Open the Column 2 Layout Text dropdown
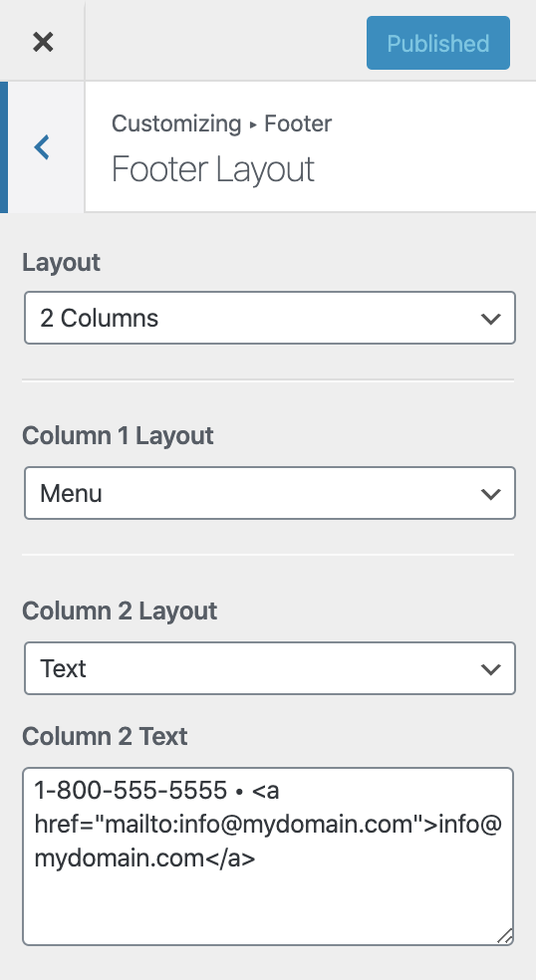 pos(270,668)
